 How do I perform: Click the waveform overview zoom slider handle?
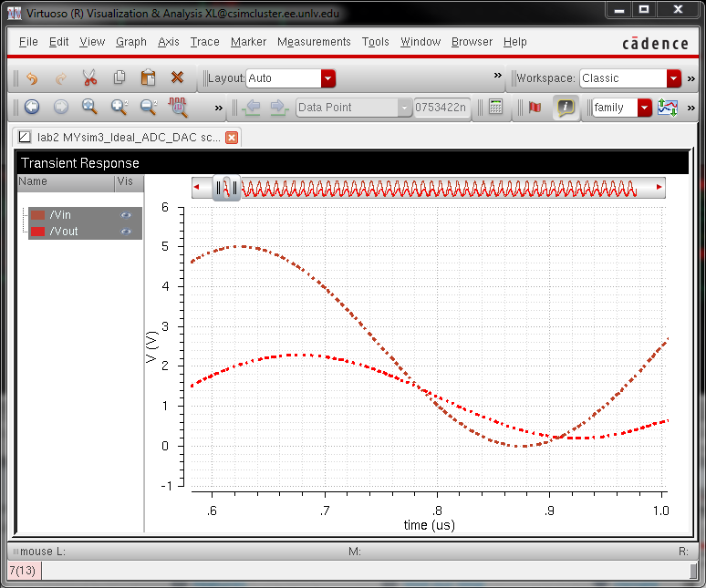point(226,188)
